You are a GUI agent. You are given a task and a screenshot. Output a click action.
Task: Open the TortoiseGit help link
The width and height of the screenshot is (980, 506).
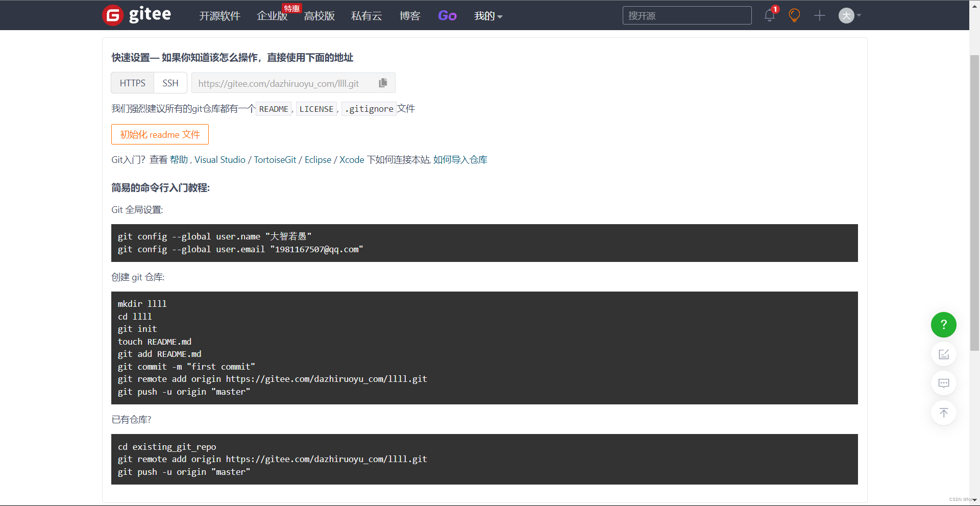(275, 160)
